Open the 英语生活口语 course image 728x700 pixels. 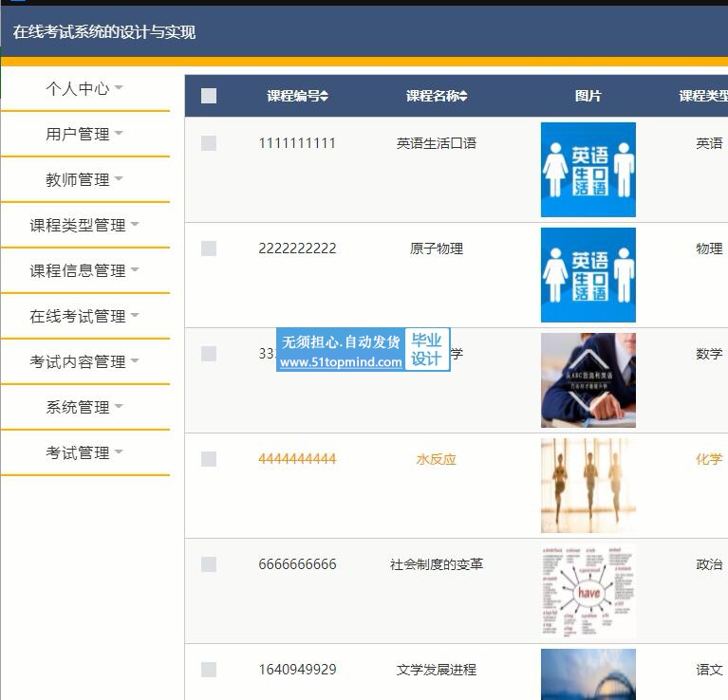click(588, 170)
